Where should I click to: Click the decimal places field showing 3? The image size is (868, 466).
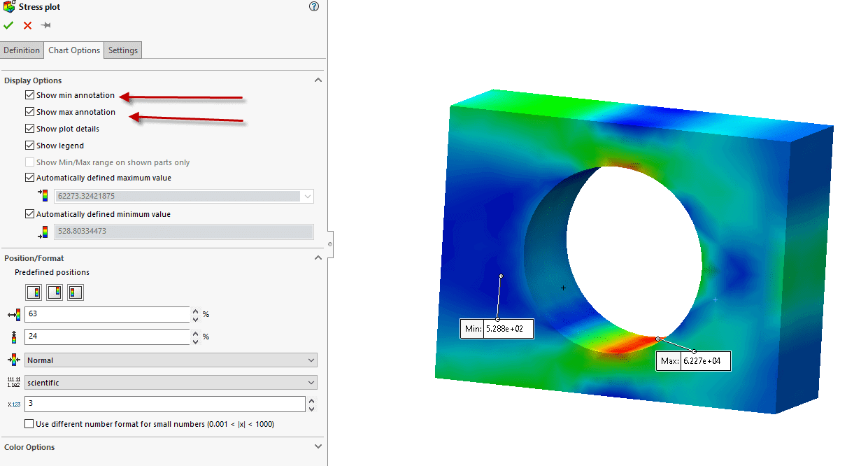[164, 404]
